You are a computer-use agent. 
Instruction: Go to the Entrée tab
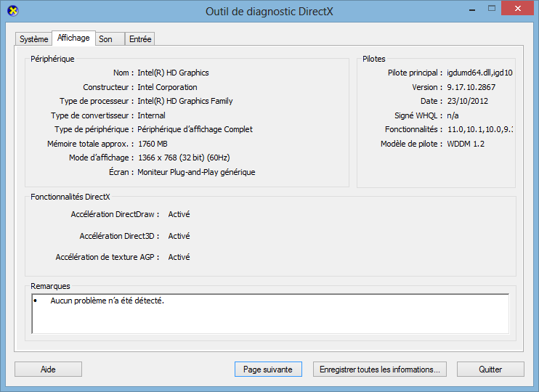coord(140,38)
